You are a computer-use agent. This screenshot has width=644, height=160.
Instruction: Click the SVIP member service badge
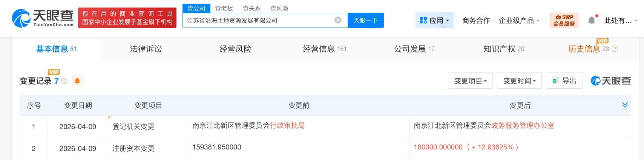(564, 20)
